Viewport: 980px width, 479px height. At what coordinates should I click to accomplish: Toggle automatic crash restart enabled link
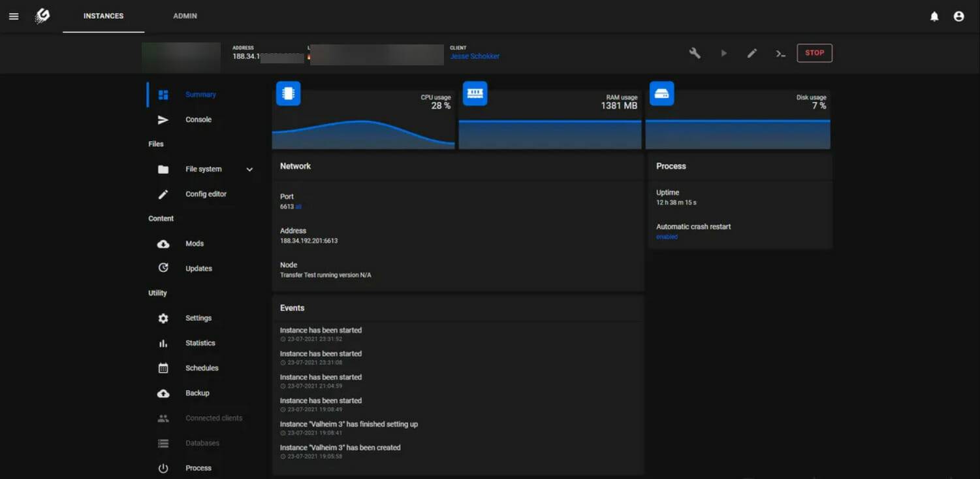pos(667,237)
